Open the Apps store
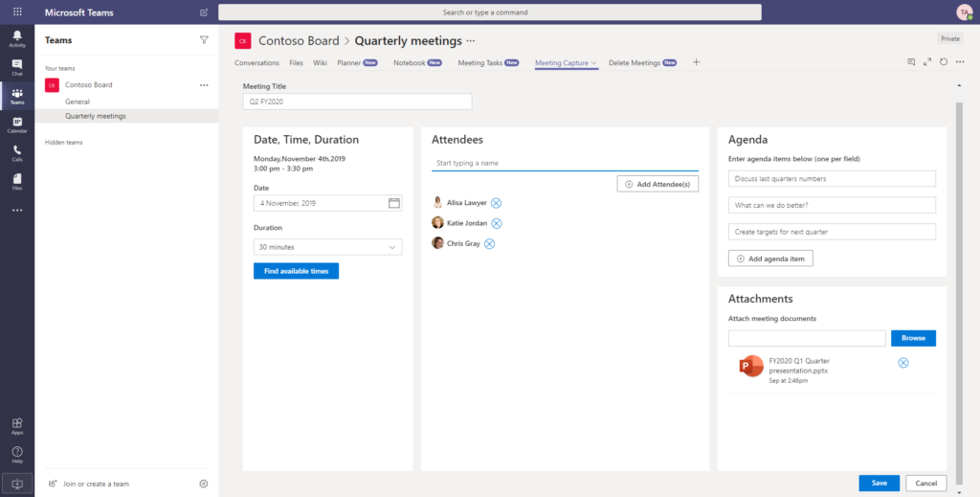 (17, 426)
